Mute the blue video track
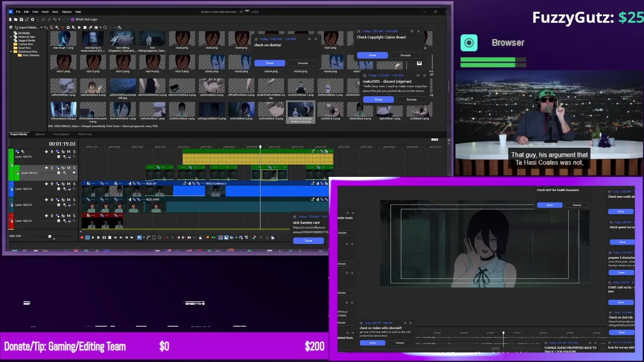Viewport: 644px width, 362px height. (x=68, y=184)
